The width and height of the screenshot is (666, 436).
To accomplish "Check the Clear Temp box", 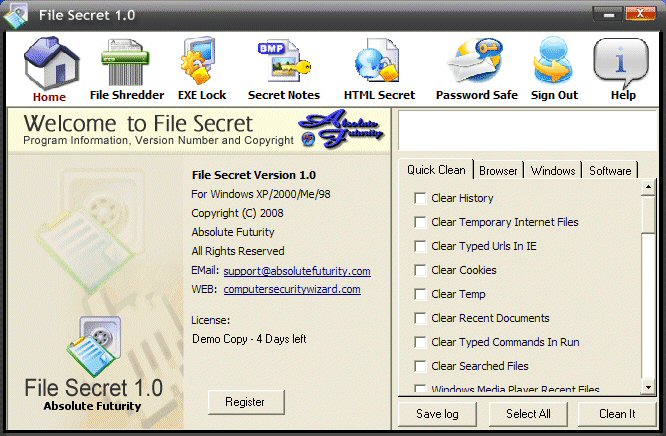I will (x=420, y=294).
